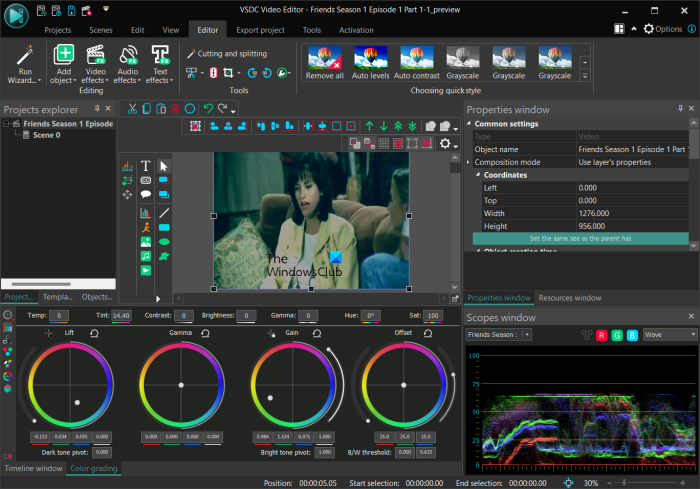This screenshot has height=489, width=700.
Task: Open Video effects in the ribbon
Action: [96, 60]
